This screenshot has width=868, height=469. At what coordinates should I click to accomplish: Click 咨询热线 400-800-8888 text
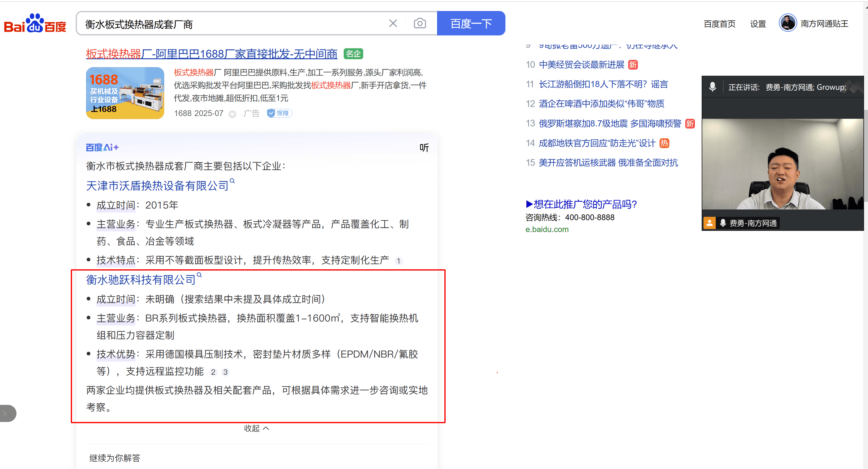click(570, 217)
